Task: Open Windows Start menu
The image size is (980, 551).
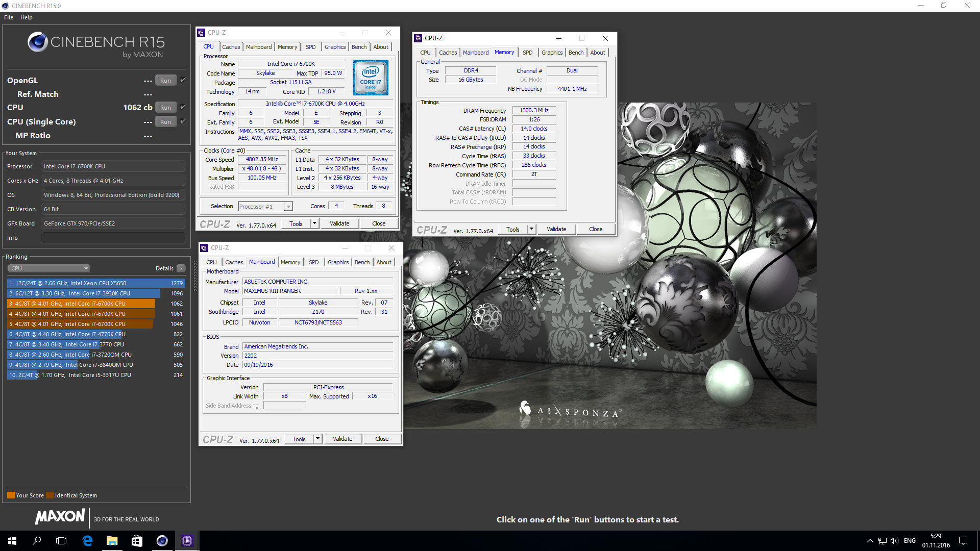Action: coord(12,541)
